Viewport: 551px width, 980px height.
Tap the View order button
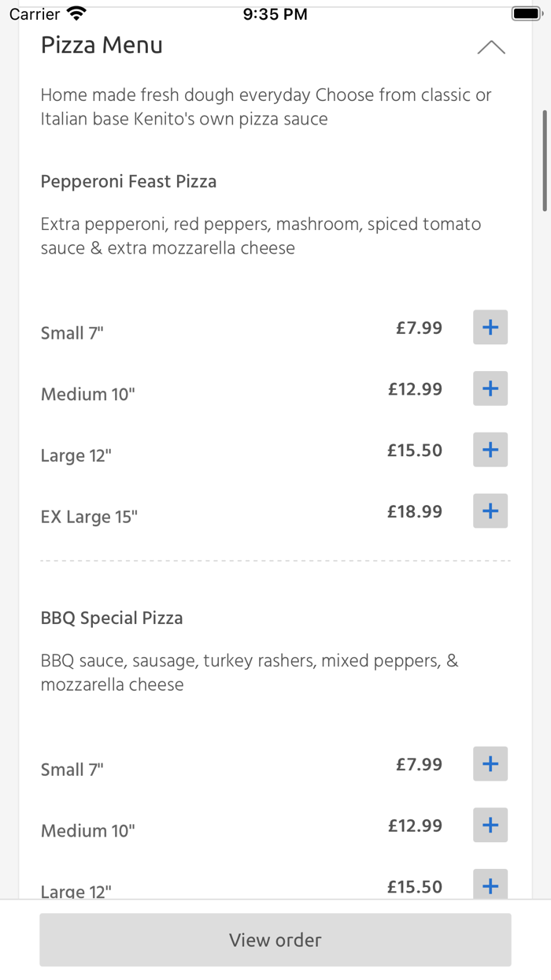click(x=275, y=939)
